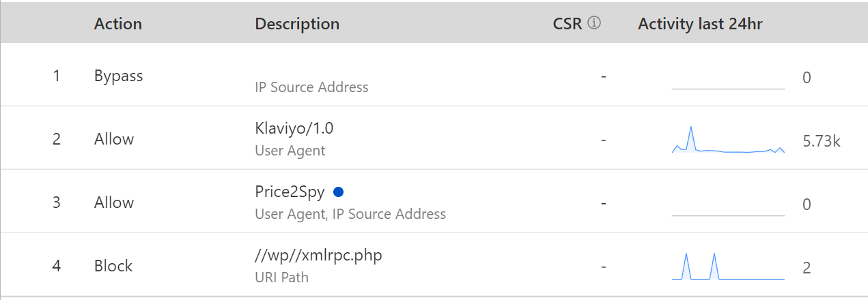Image resolution: width=868 pixels, height=300 pixels.
Task: Click the CSR info icon
Action: point(594,23)
